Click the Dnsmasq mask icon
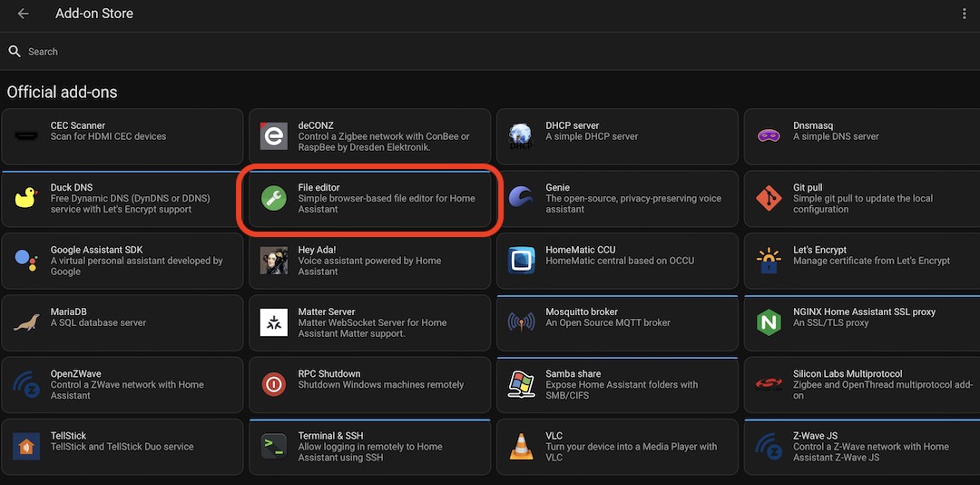 click(x=769, y=136)
